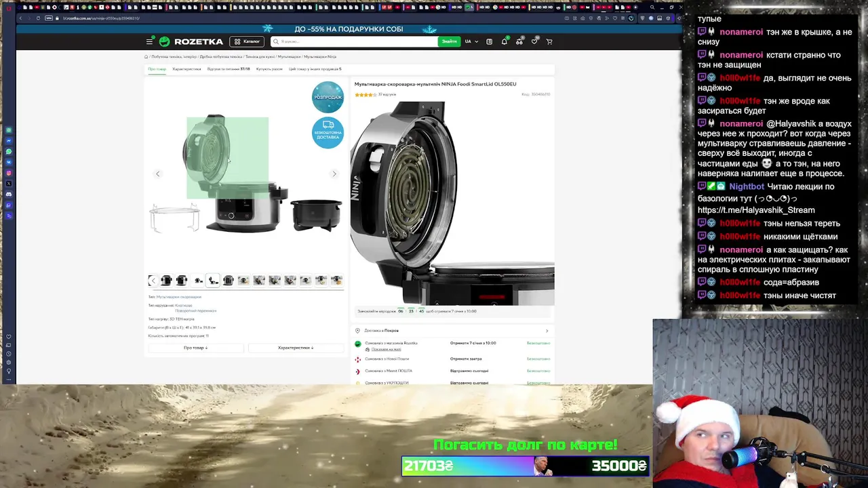Open the wishlist heart icon
Viewport: 868px width, 488px height.
coord(534,41)
